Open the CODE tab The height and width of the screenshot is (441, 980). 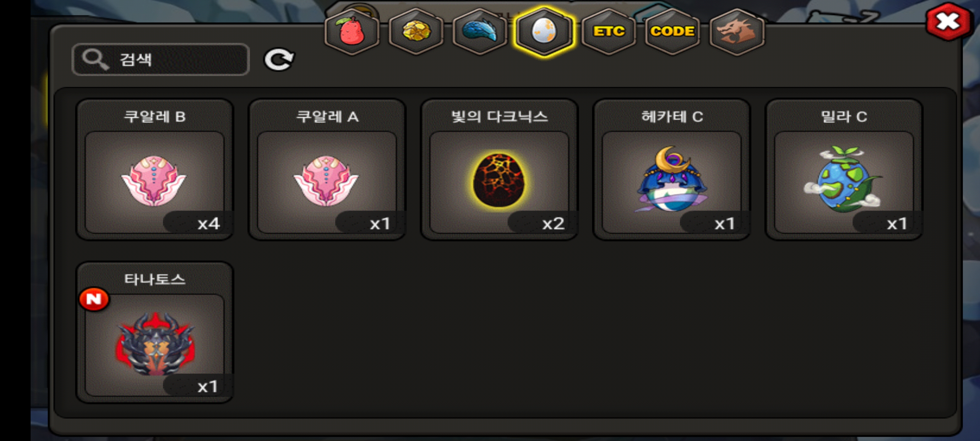673,32
